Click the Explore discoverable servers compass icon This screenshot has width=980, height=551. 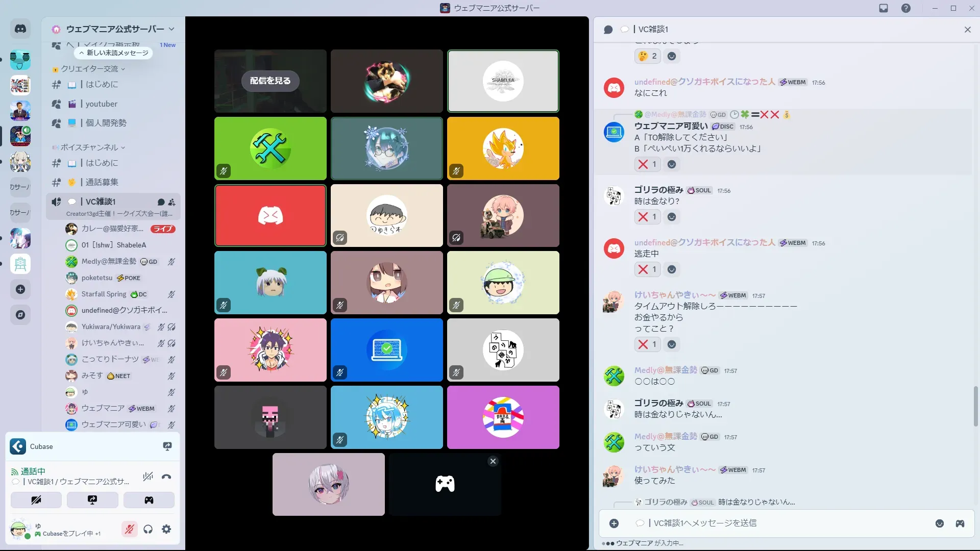tap(20, 315)
